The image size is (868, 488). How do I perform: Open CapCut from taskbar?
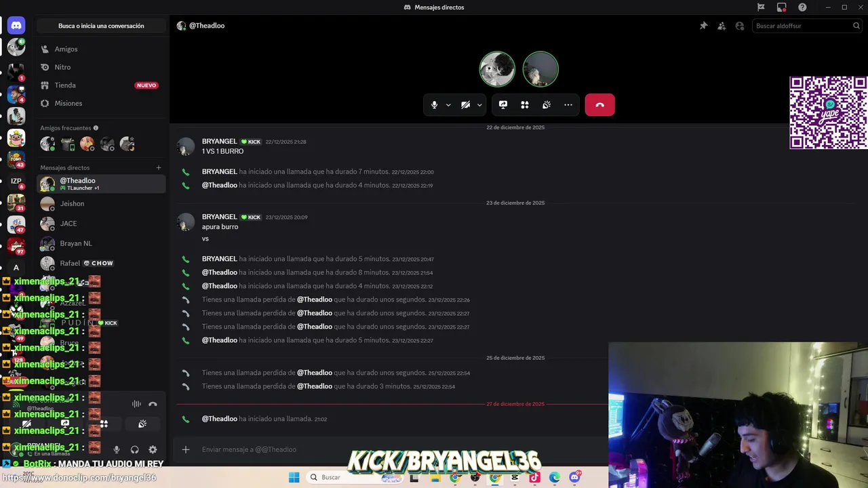[x=515, y=477]
